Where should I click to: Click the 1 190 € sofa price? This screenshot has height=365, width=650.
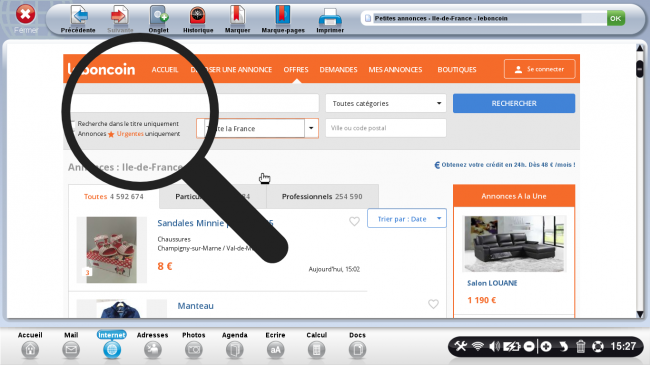tap(482, 300)
